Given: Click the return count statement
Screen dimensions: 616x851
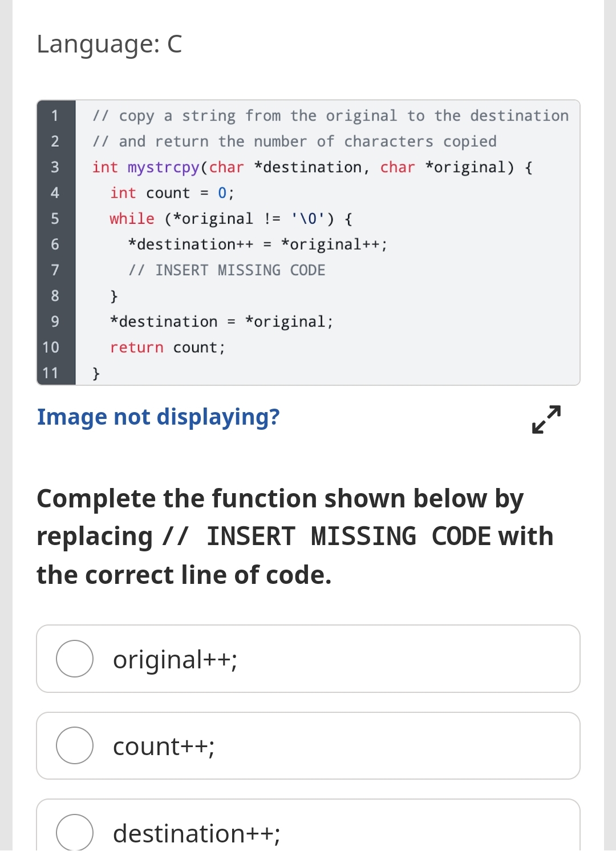Looking at the screenshot, I should [168, 347].
